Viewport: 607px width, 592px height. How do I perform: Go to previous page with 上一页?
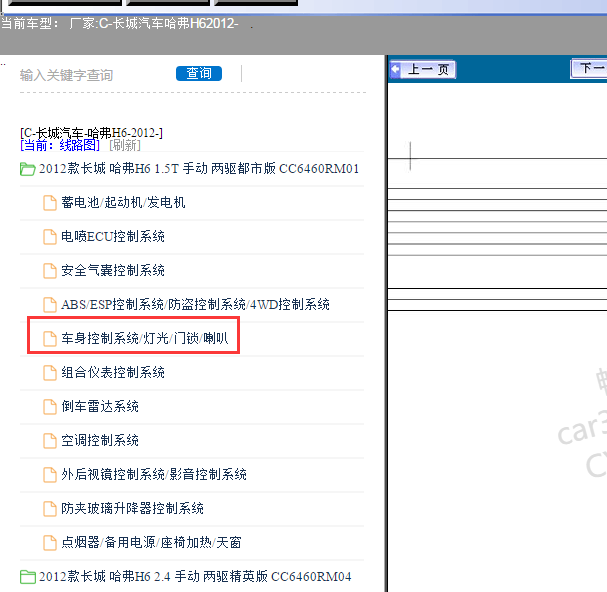coord(423,70)
